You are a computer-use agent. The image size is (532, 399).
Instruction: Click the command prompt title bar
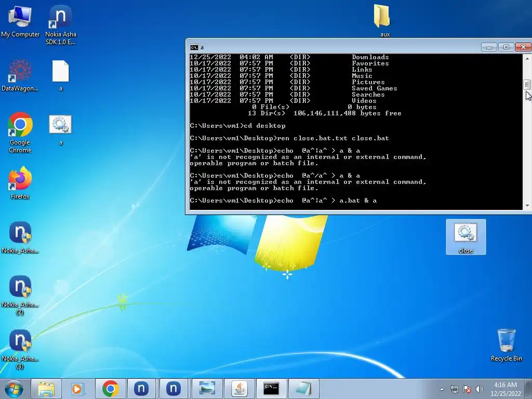(x=339, y=47)
